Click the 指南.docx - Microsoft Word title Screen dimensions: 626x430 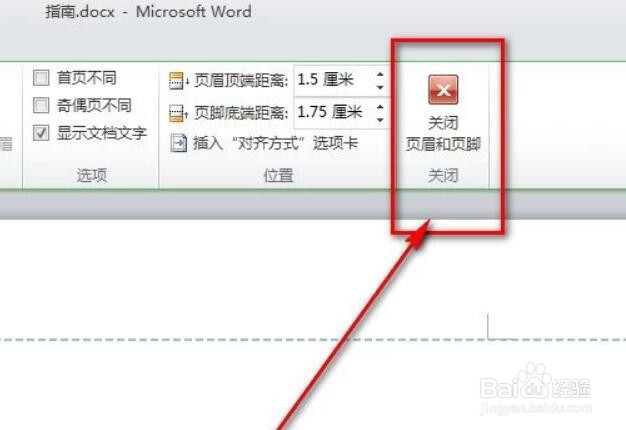pyautogui.click(x=148, y=12)
